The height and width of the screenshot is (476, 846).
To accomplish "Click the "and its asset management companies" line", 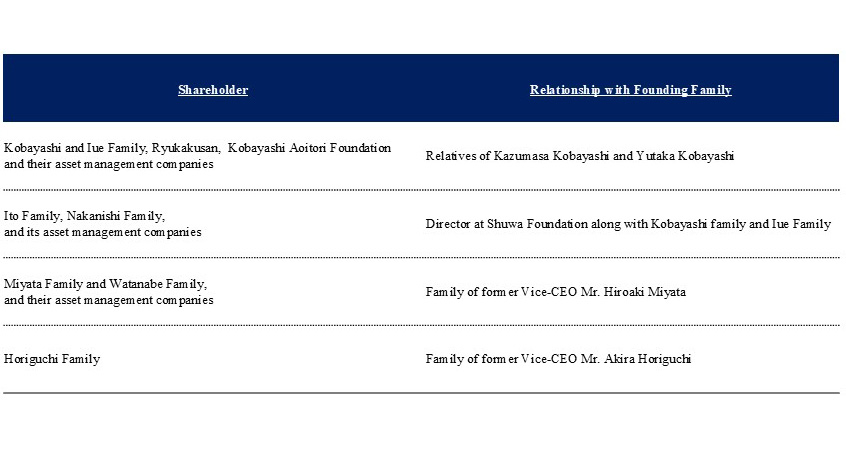I will [x=102, y=232].
